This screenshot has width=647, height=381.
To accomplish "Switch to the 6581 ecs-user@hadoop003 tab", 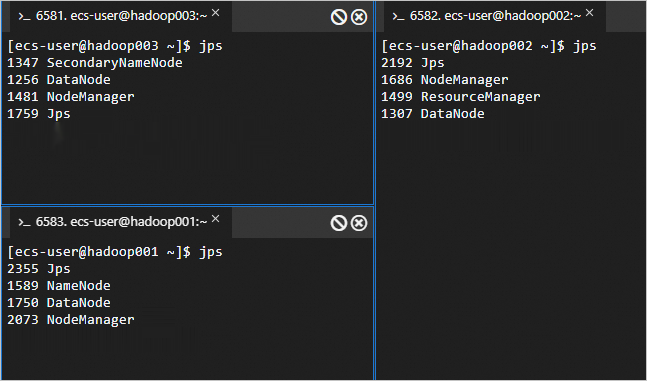I will [120, 17].
